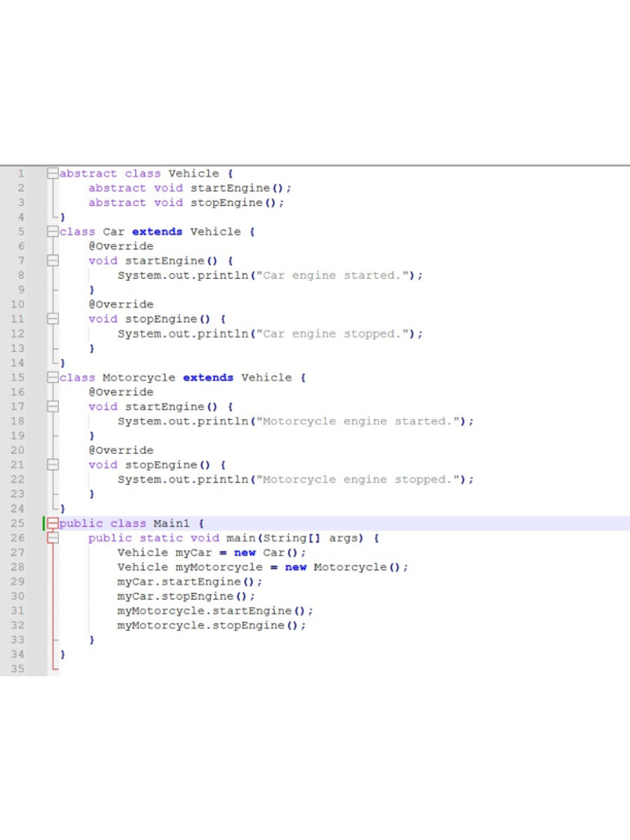
Task: Click the text "Vehicle myCar = new Car();"
Action: pyautogui.click(x=212, y=552)
